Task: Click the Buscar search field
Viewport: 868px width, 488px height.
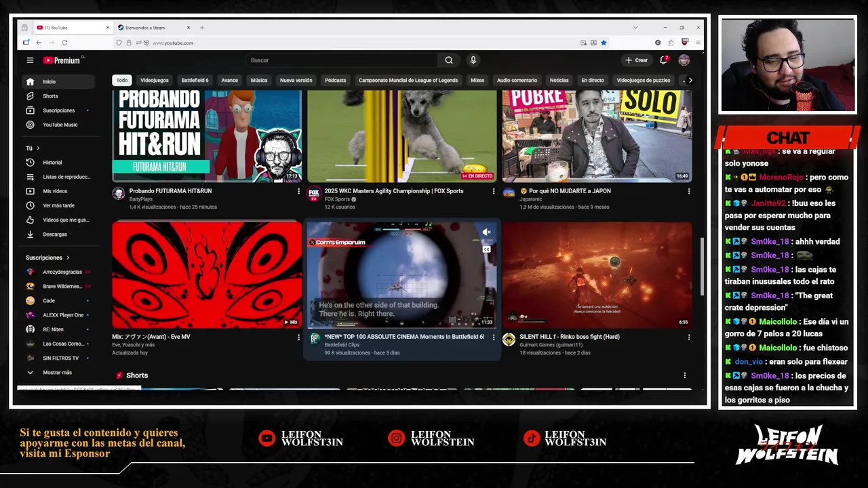Action: point(342,60)
